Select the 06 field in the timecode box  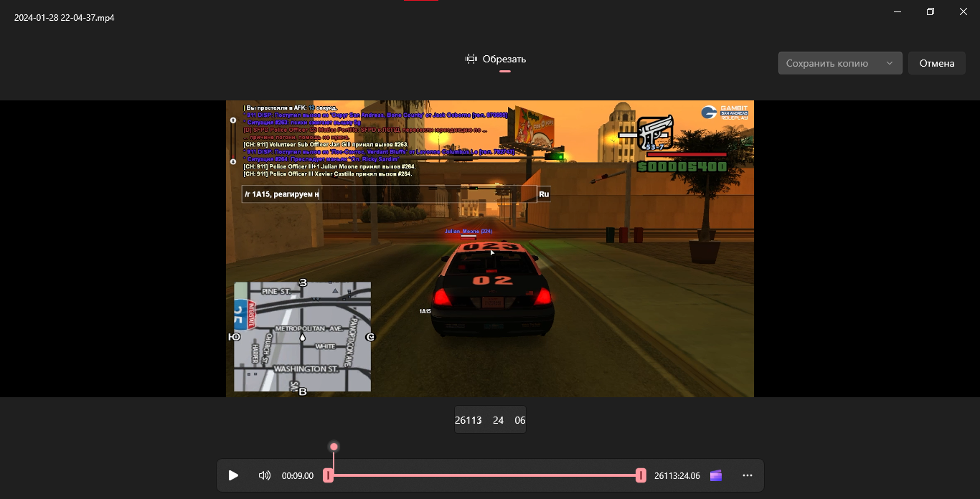pos(519,420)
